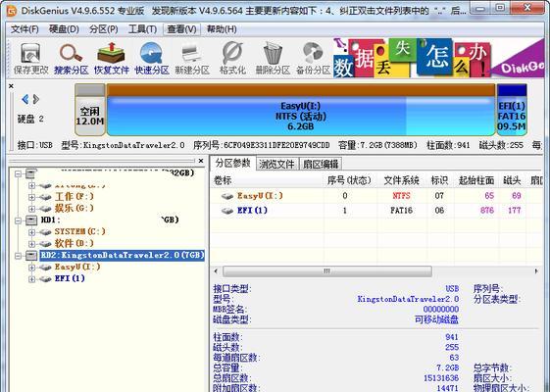Expand the 工作(F:) tree node

[31, 197]
